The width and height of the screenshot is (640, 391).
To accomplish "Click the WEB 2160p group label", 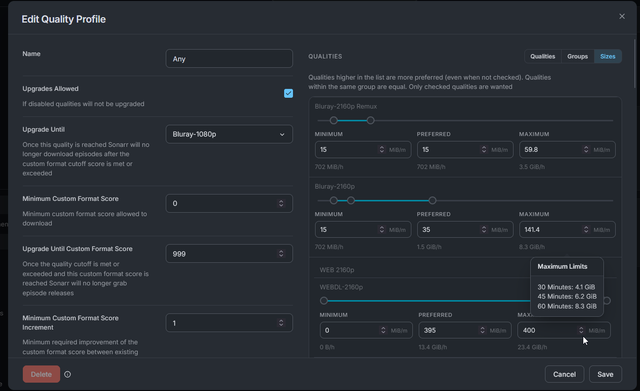I will click(x=337, y=270).
